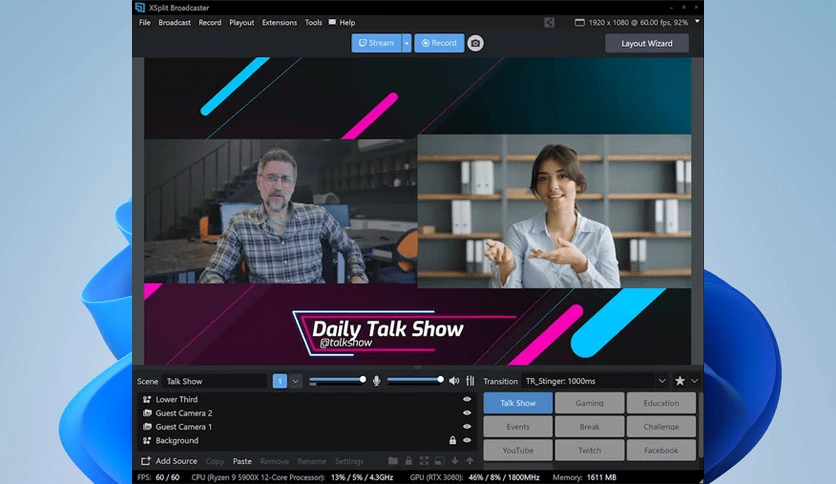Select the Daily Talk Show title in preview
This screenshot has height=484, width=836.
pyautogui.click(x=388, y=329)
